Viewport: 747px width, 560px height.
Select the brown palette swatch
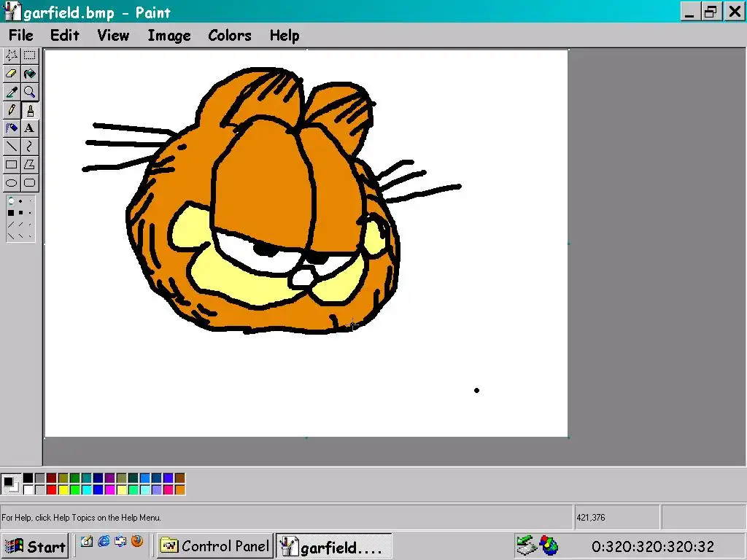coord(180,478)
